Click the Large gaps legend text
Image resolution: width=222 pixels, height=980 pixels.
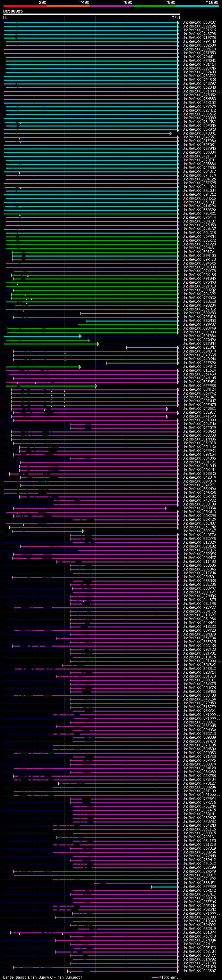(43, 977)
